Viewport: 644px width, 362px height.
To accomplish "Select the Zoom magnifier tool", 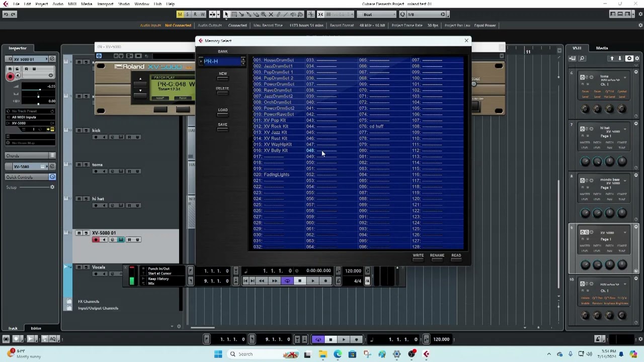I will 264,14.
